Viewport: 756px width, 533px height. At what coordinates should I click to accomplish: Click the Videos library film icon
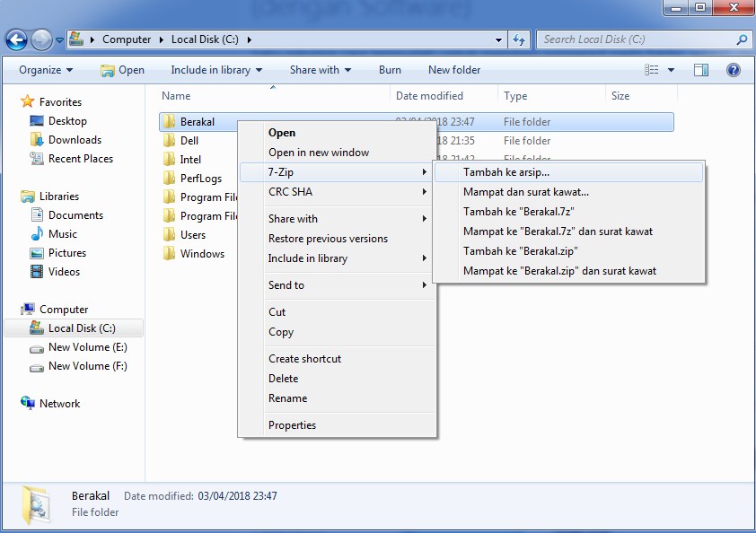(x=37, y=271)
